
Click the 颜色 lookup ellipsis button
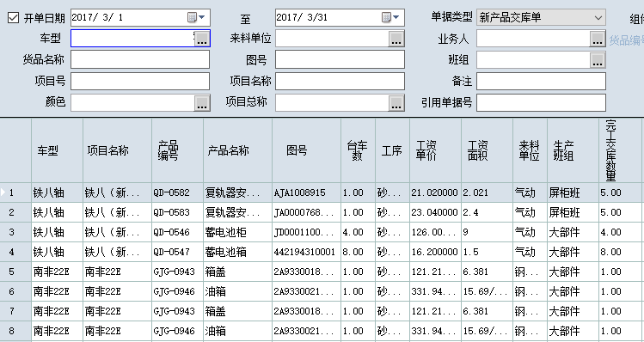tap(202, 103)
